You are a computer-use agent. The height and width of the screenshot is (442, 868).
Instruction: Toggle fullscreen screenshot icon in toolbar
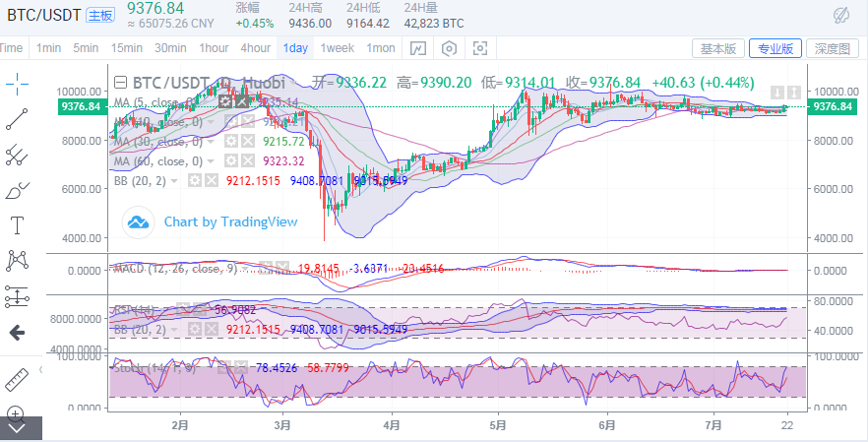click(x=480, y=48)
